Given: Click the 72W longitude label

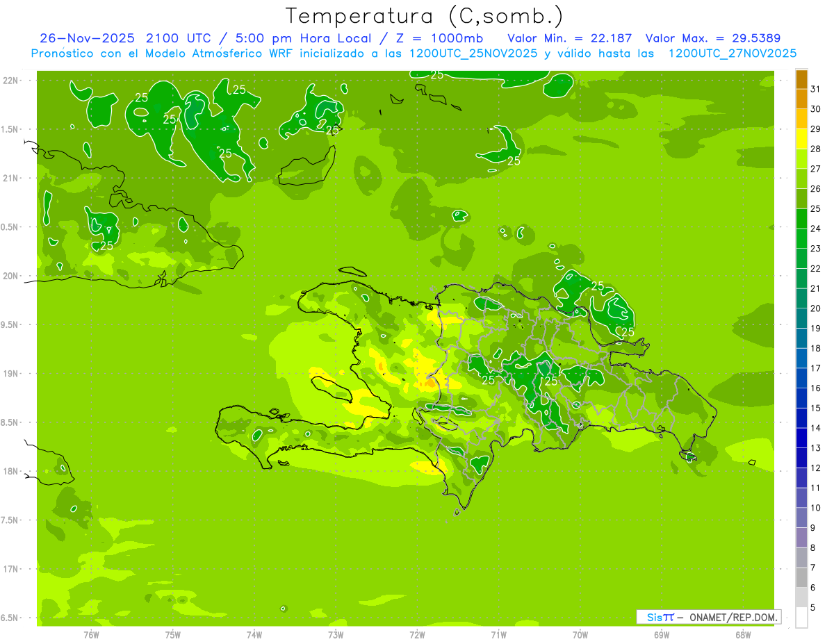Looking at the screenshot, I should 417,634.
